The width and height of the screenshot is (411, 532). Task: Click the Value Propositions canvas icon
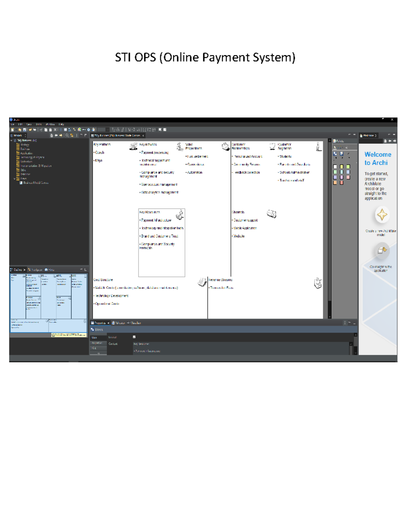(x=225, y=147)
